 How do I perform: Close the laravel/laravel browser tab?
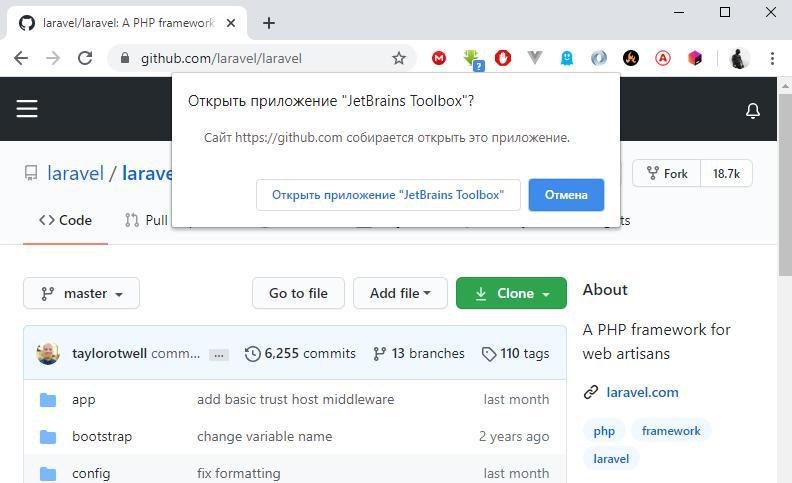[x=230, y=23]
